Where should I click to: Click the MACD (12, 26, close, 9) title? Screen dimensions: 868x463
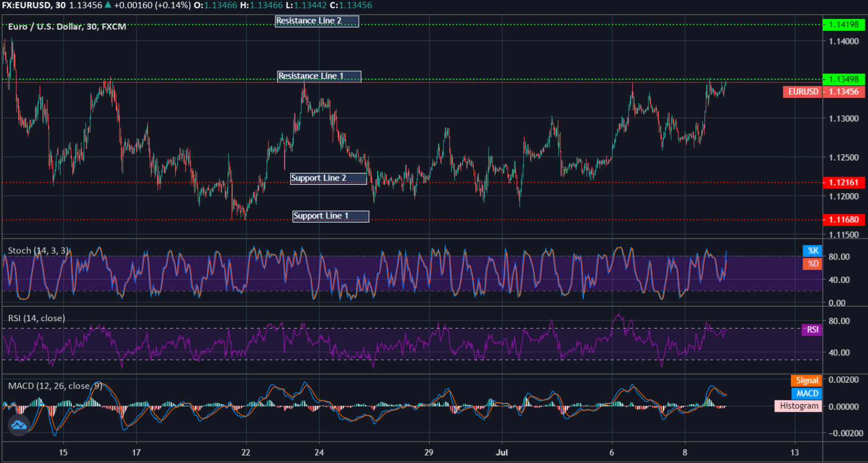pyautogui.click(x=55, y=386)
